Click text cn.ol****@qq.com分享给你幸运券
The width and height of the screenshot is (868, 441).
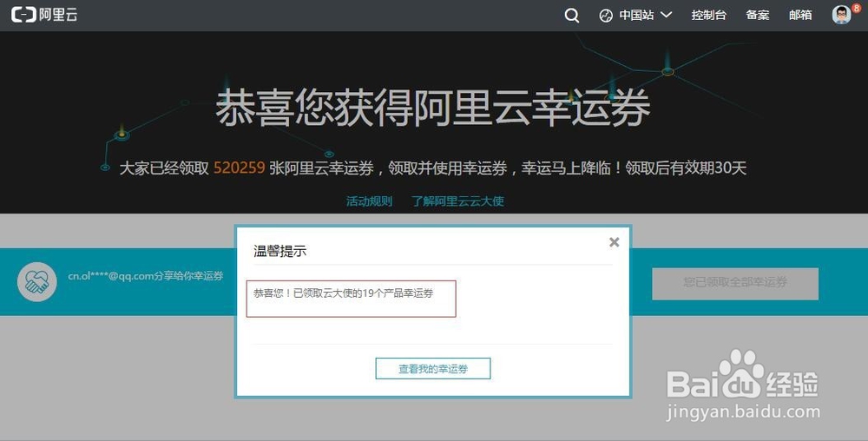[x=146, y=275]
